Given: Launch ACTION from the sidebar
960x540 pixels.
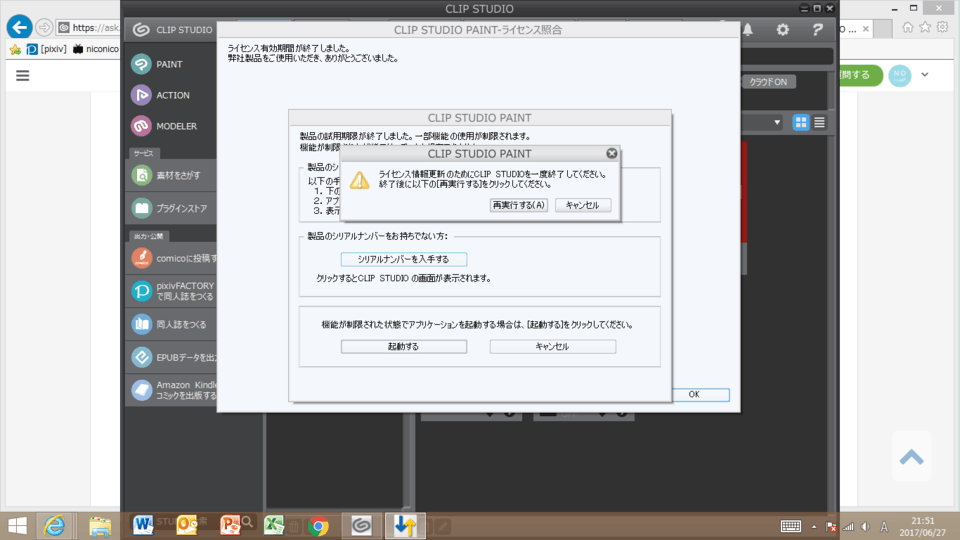Looking at the screenshot, I should pos(141,95).
